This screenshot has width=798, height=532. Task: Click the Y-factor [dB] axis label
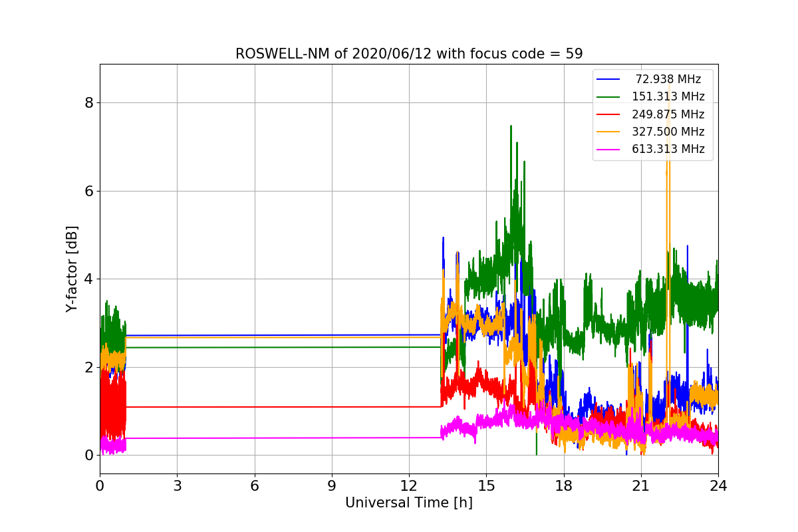click(72, 269)
